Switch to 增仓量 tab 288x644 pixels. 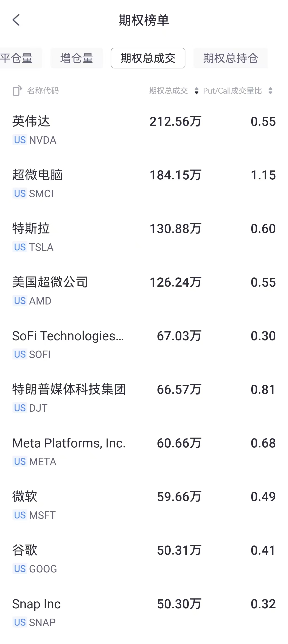click(x=76, y=58)
